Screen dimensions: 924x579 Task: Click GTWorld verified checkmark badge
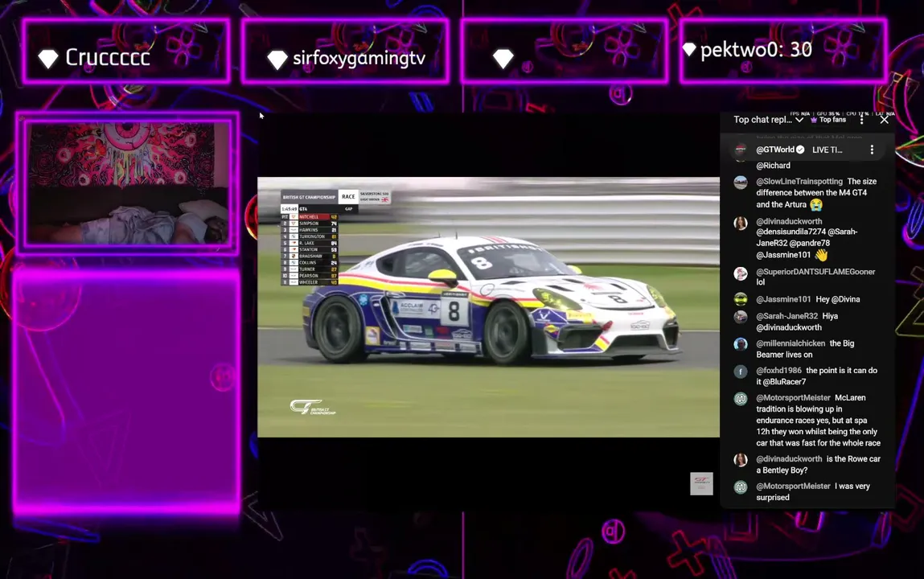pyautogui.click(x=800, y=150)
